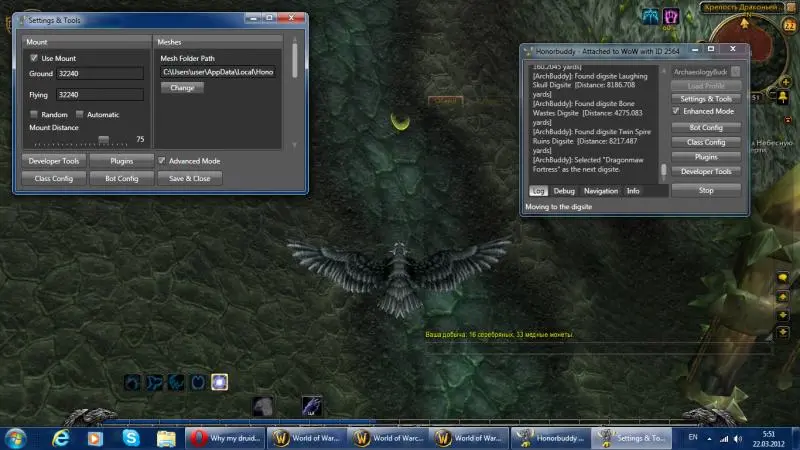The height and width of the screenshot is (450, 800).
Task: Click the chat scroll-down arrow icon
Action: (783, 315)
